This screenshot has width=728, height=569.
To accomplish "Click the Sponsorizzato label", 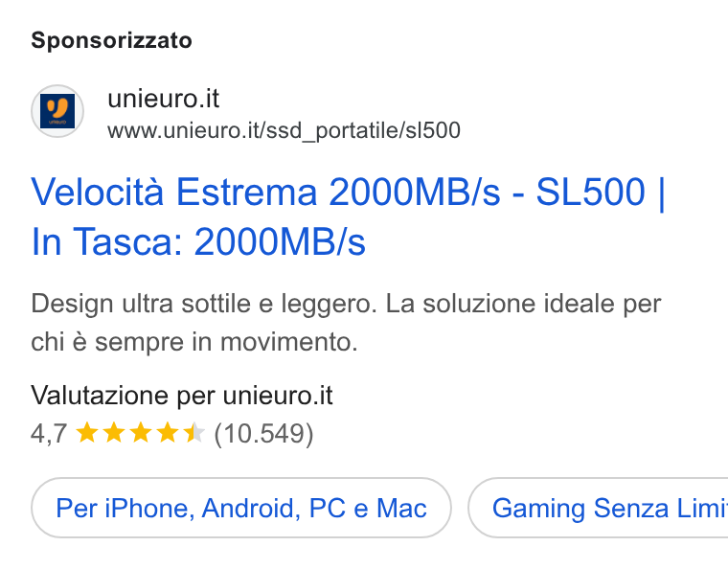I will click(x=111, y=40).
